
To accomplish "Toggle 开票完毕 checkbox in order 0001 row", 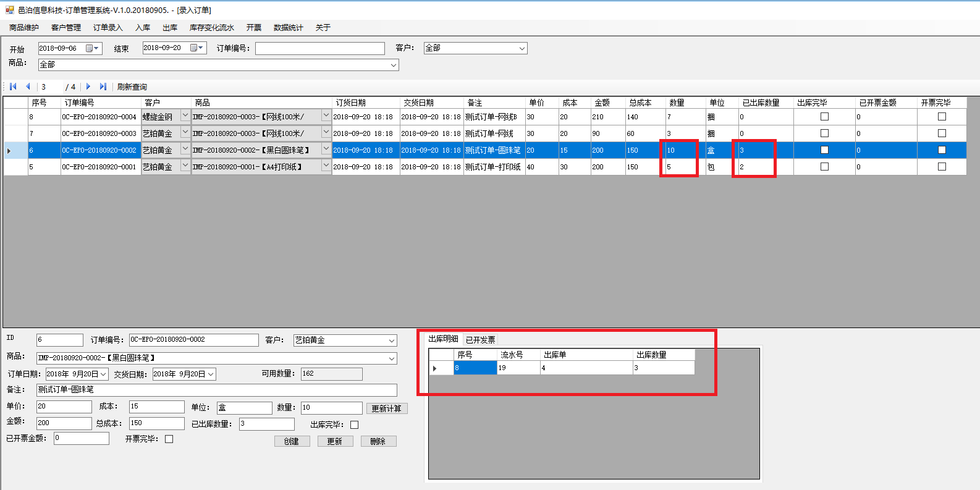I will tap(942, 167).
